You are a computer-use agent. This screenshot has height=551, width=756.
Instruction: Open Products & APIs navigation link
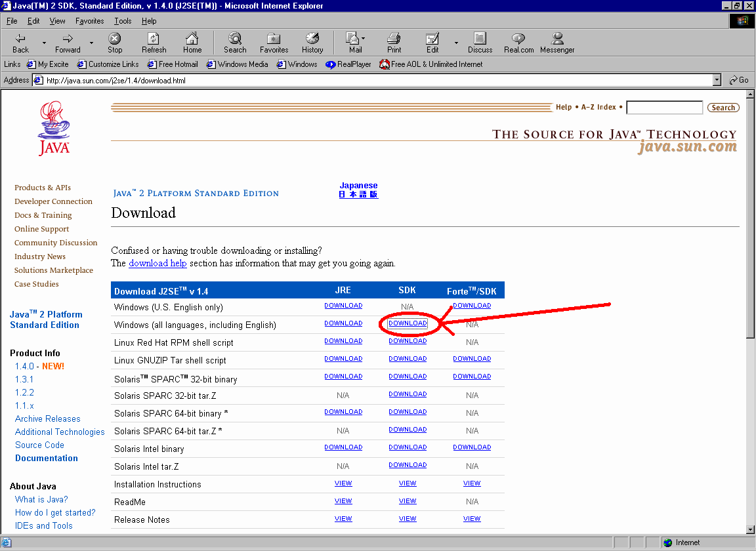pos(43,188)
